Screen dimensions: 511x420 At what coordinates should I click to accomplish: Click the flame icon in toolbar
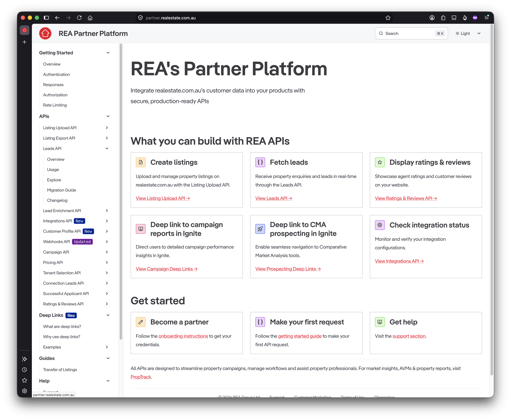point(465,18)
